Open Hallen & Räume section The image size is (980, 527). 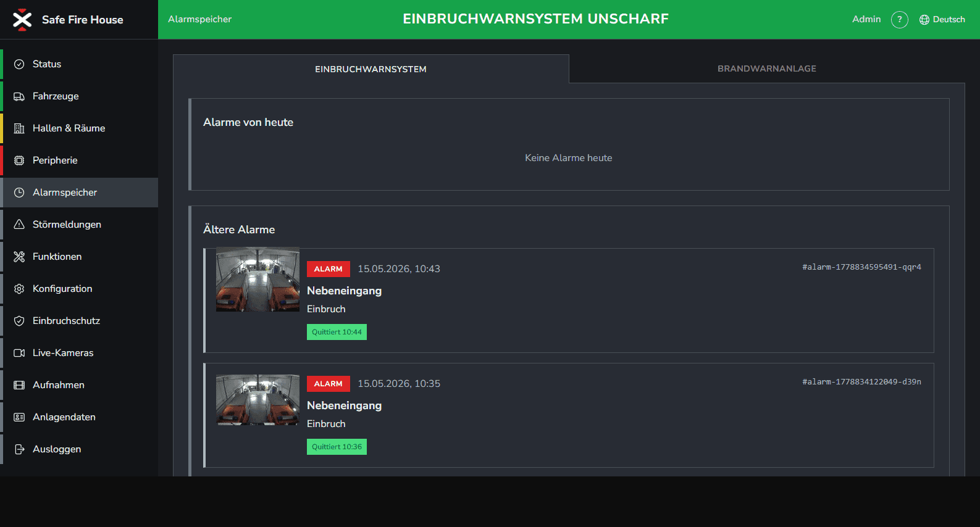point(79,128)
